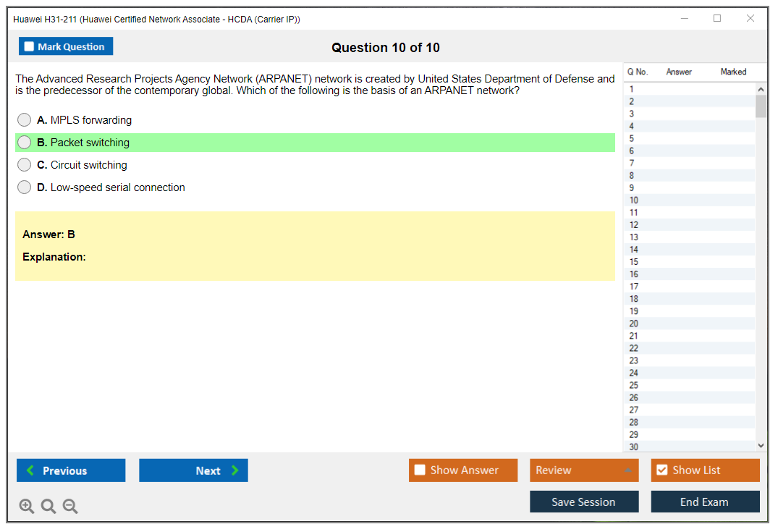Select option A MPLS forwarding
Screen dimensions: 778x532
(25, 120)
